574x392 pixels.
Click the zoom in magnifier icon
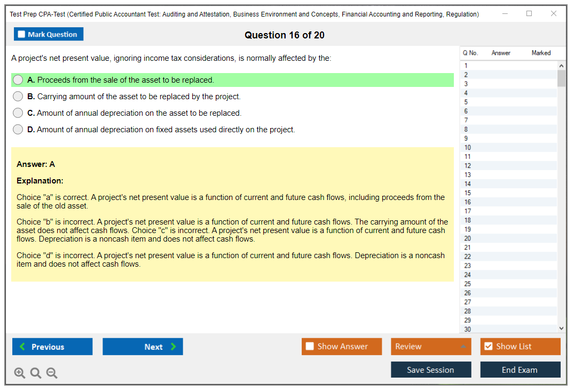click(20, 373)
